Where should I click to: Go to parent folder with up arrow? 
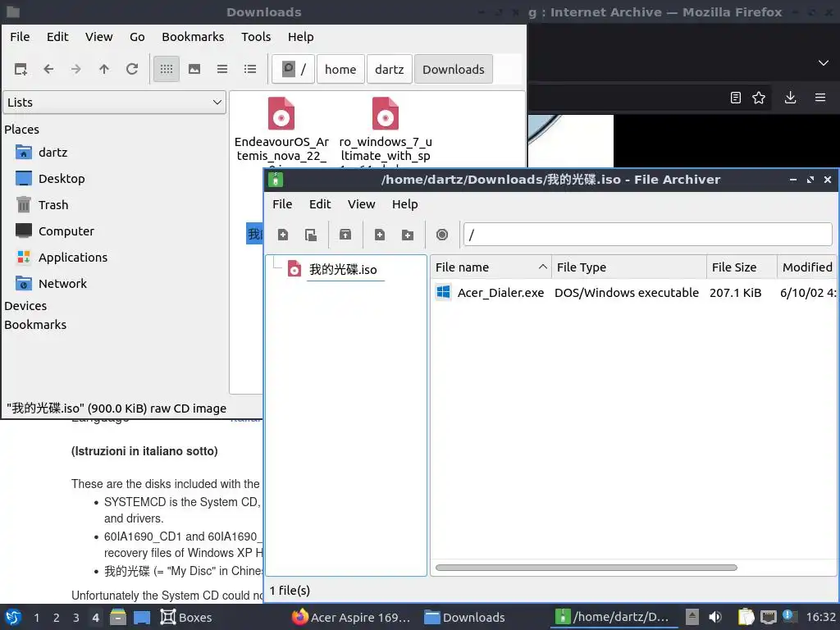[104, 69]
